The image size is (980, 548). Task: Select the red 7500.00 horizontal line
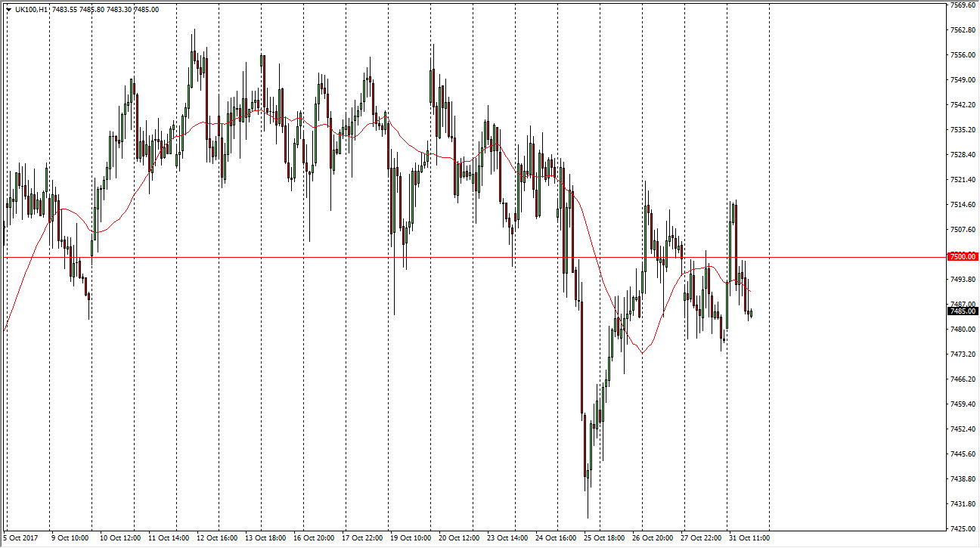(302, 257)
